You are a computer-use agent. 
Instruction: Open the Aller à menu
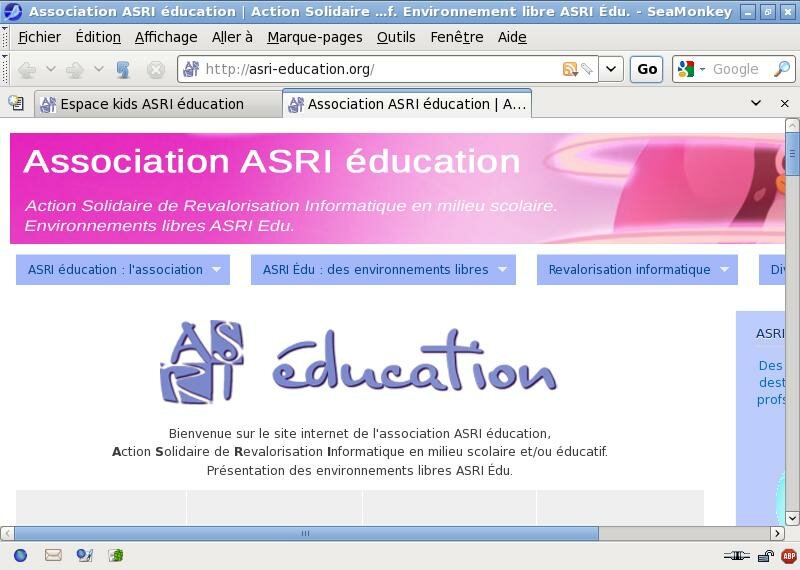[x=232, y=37]
